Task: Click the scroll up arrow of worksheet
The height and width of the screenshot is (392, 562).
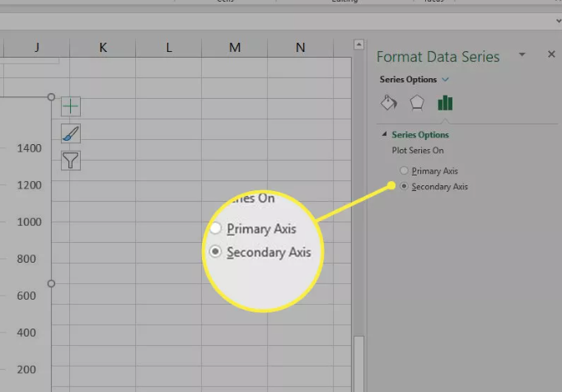Action: tap(358, 44)
